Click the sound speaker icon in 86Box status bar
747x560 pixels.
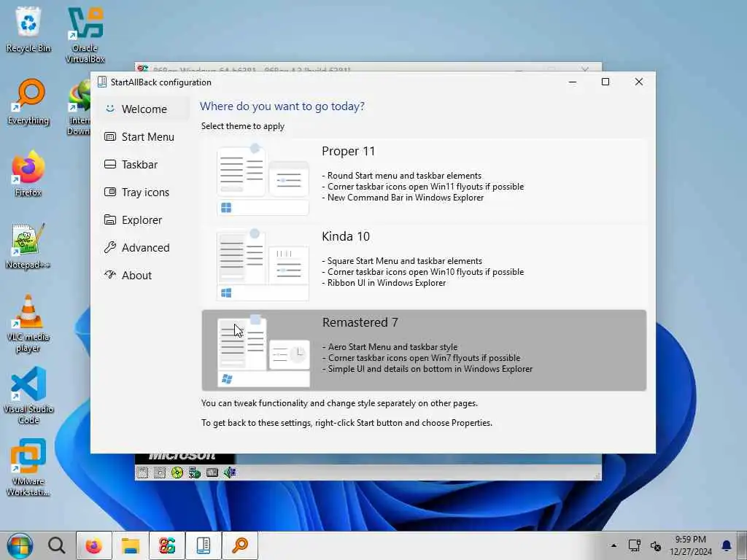230,472
